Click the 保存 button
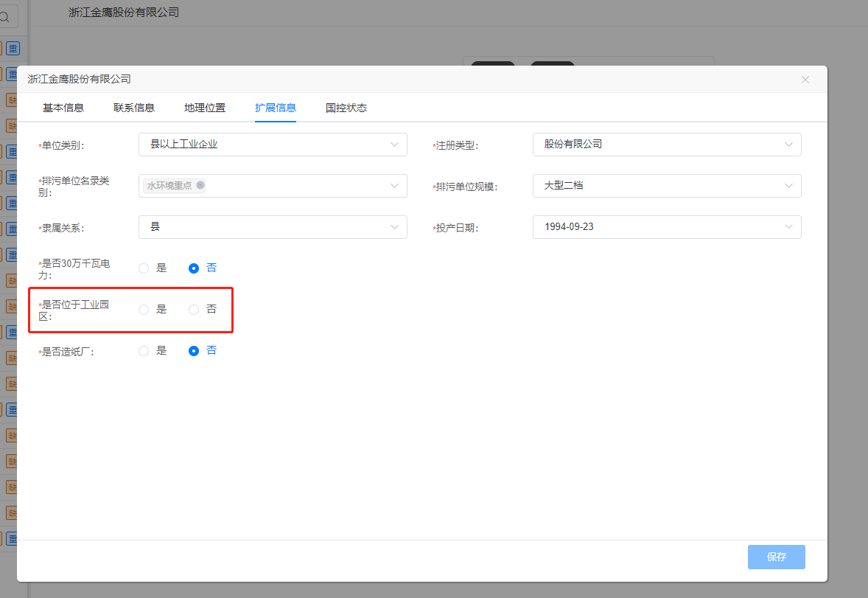The height and width of the screenshot is (598, 868). tap(776, 557)
